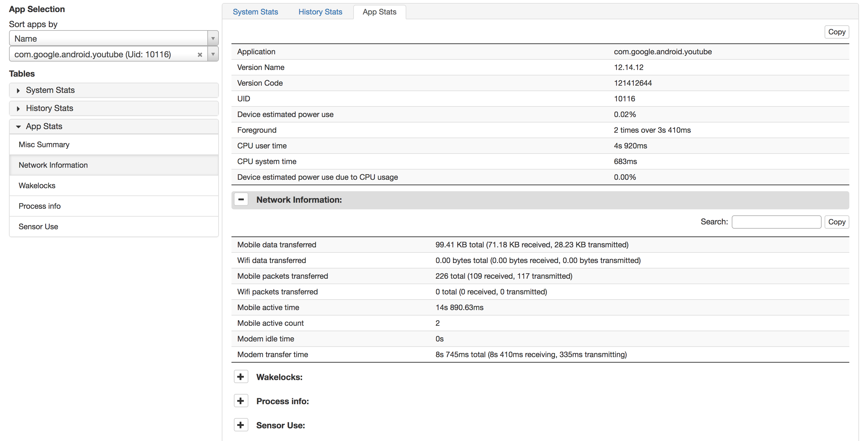The width and height of the screenshot is (868, 441).
Task: Collapse App Stats in Tables sidebar
Action: [44, 126]
